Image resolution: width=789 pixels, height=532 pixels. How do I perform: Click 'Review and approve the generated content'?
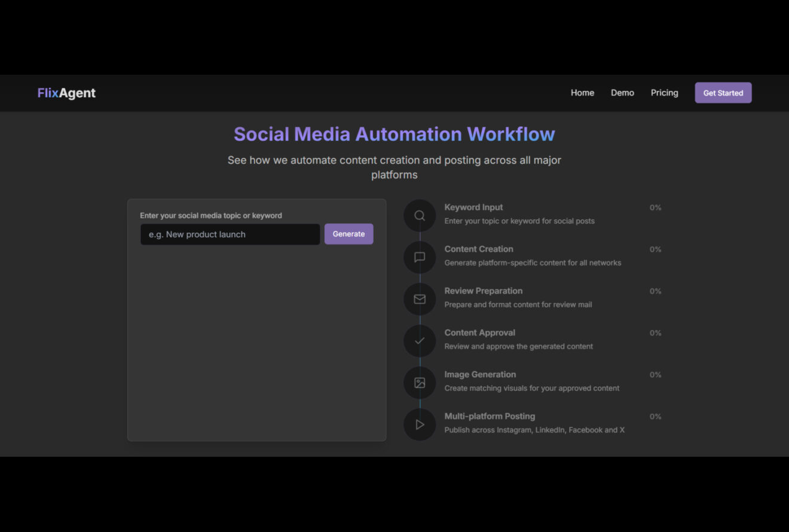tap(519, 346)
